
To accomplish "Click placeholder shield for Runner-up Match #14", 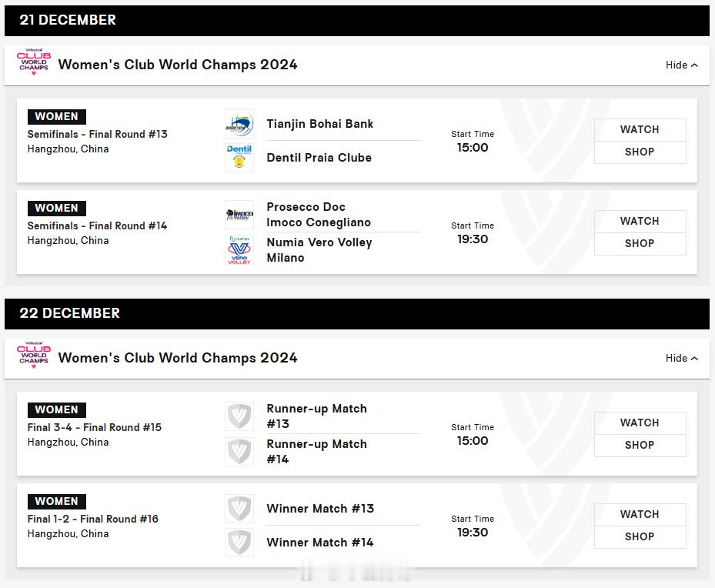I will coord(239,452).
